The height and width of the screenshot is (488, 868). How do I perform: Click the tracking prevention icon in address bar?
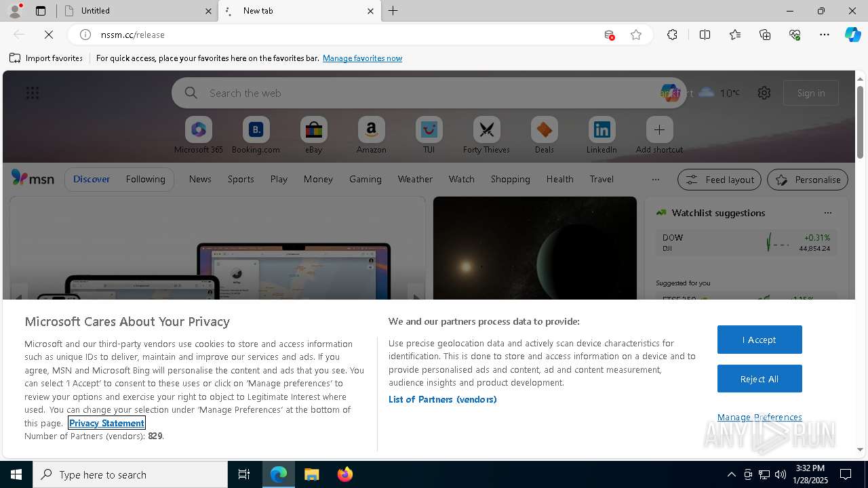click(x=610, y=35)
